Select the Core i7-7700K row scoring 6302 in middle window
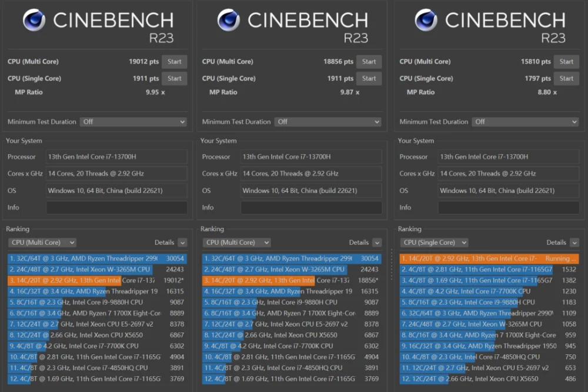588x392 pixels. [x=292, y=346]
